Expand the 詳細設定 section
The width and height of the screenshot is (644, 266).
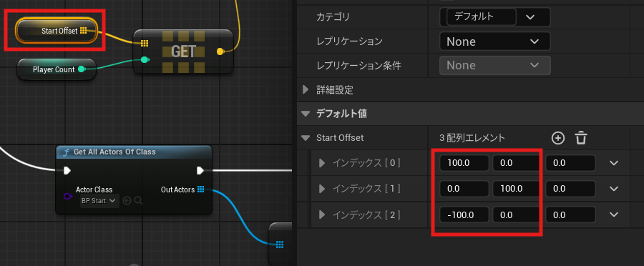pyautogui.click(x=305, y=89)
